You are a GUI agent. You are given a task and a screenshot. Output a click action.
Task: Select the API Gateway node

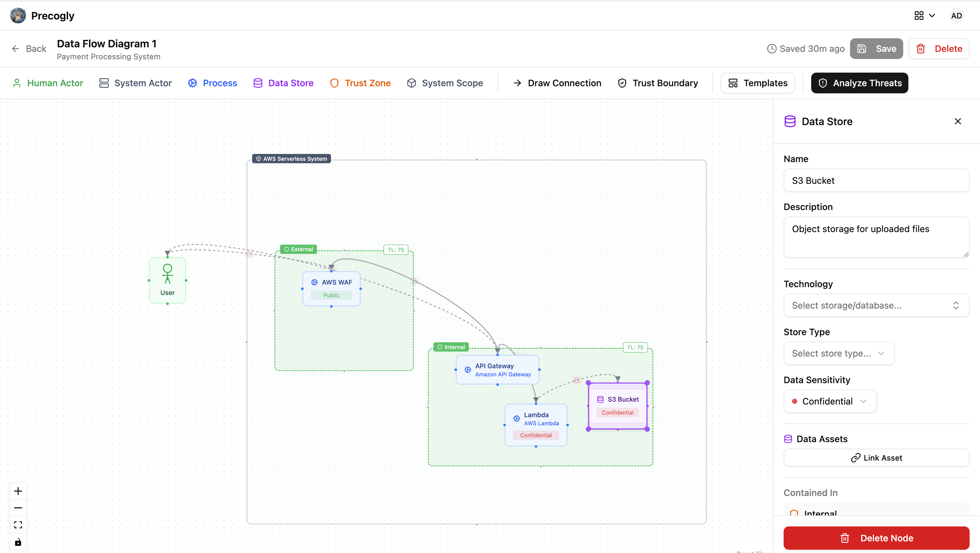pos(497,370)
